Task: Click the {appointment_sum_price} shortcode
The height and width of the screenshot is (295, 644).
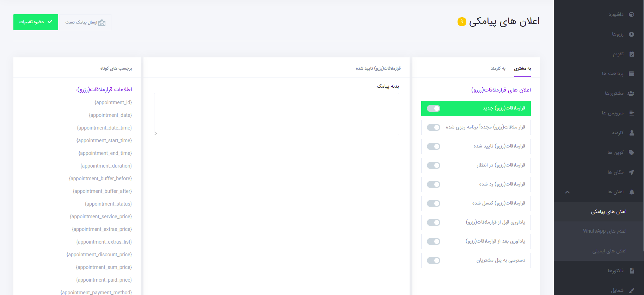Action: [104, 267]
